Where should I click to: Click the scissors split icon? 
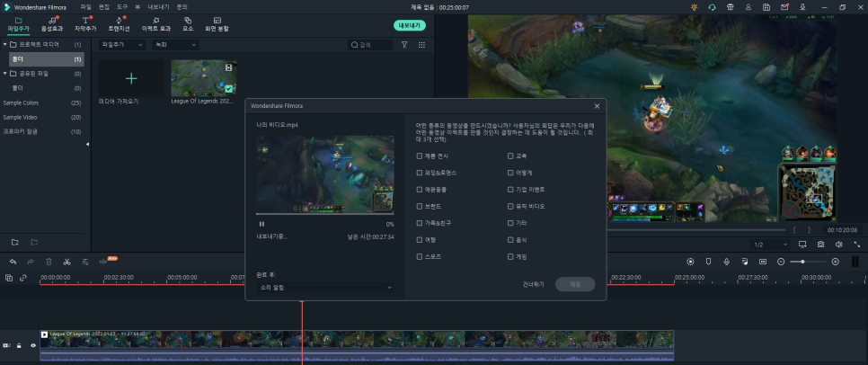tap(66, 262)
